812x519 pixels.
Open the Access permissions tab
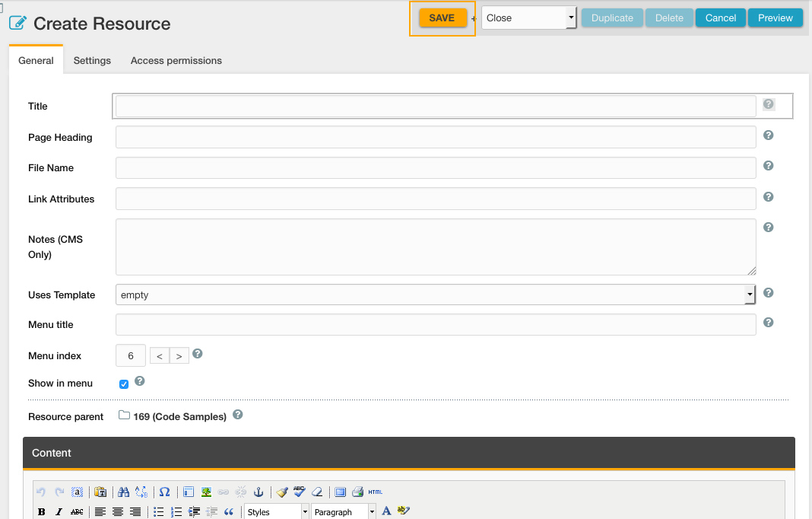176,61
